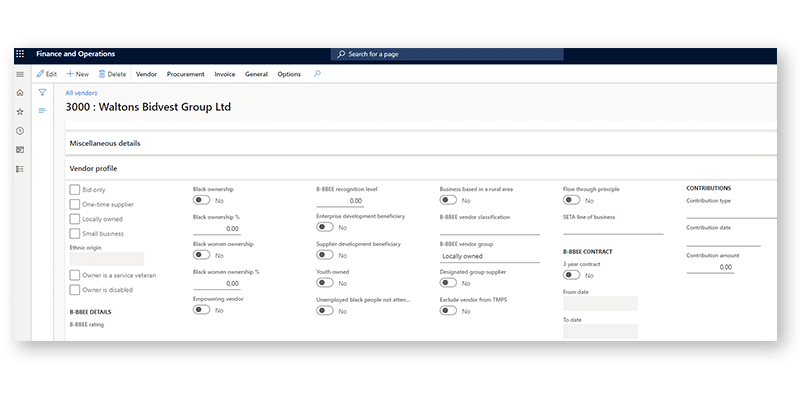Open Modules list icon in sidebar
This screenshot has height=400, width=800.
tap(20, 169)
